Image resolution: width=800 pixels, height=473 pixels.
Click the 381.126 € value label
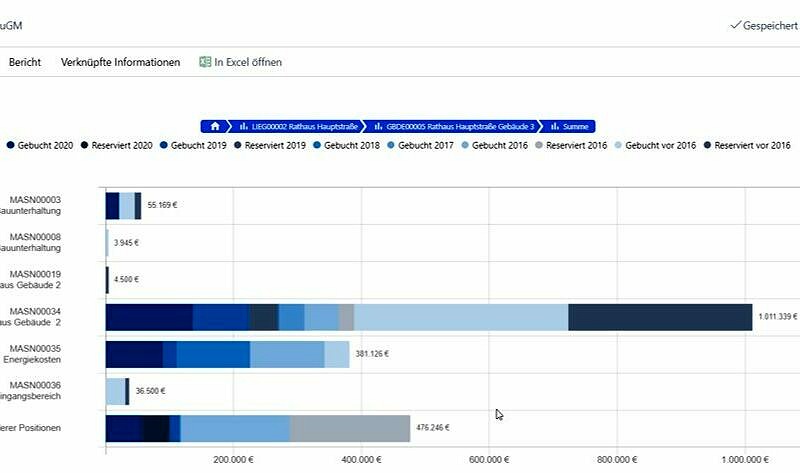(x=372, y=354)
